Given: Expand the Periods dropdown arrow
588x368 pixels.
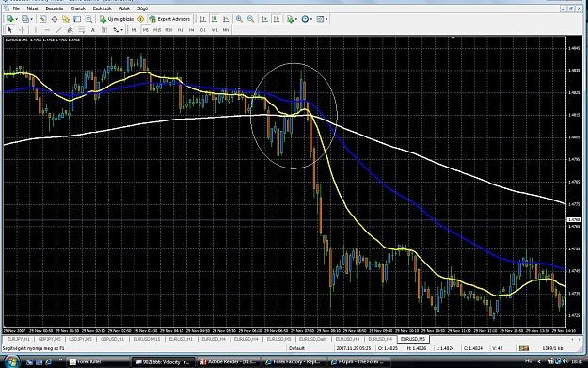Looking at the screenshot, I should (x=311, y=19).
